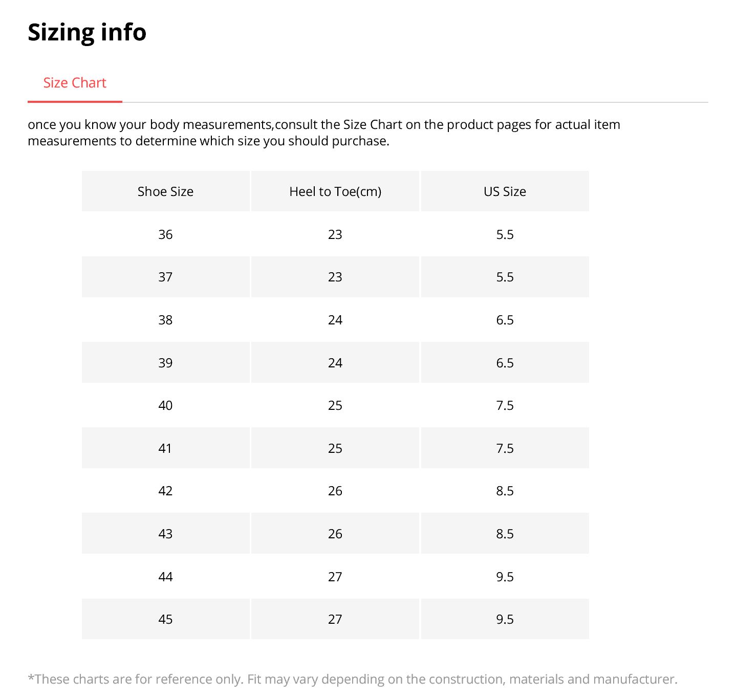
Task: Click the US Size value for size 36
Action: tap(505, 234)
